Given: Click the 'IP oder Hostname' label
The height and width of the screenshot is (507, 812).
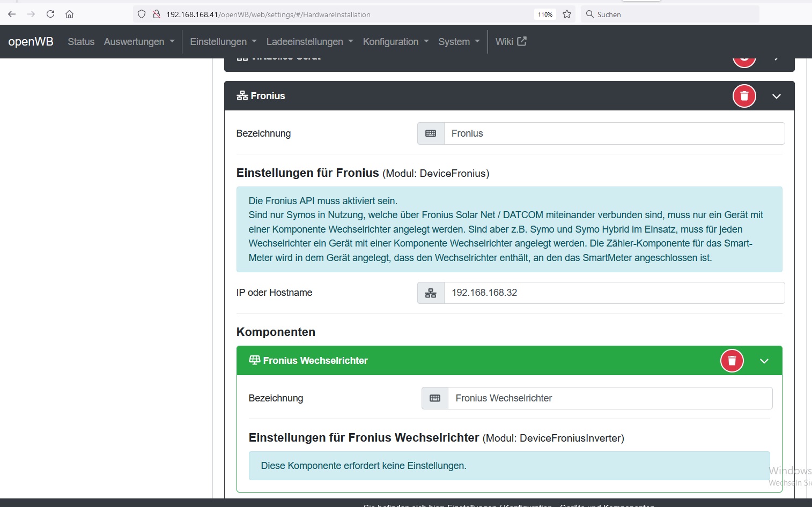Looking at the screenshot, I should pyautogui.click(x=274, y=293).
